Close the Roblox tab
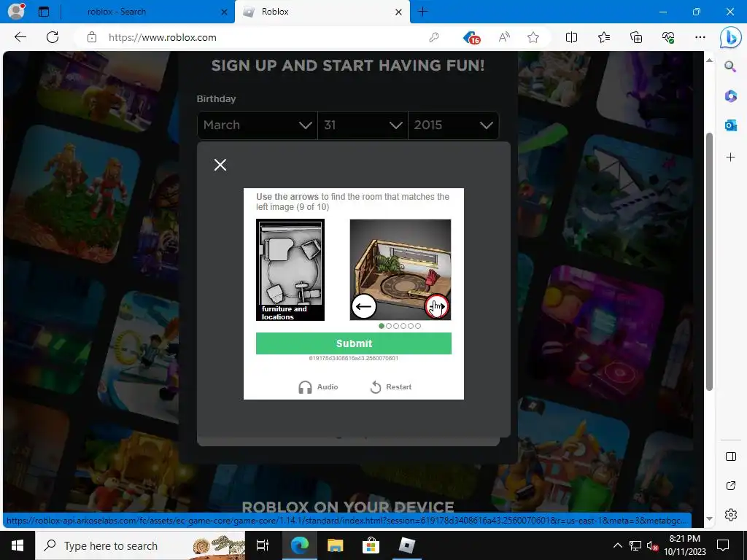 (x=399, y=12)
